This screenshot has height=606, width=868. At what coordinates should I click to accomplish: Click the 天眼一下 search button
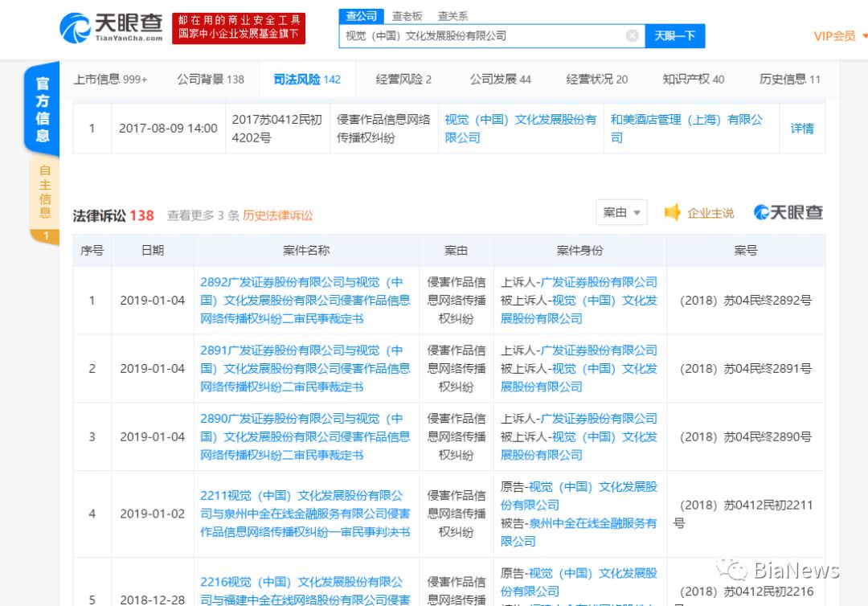(674, 35)
